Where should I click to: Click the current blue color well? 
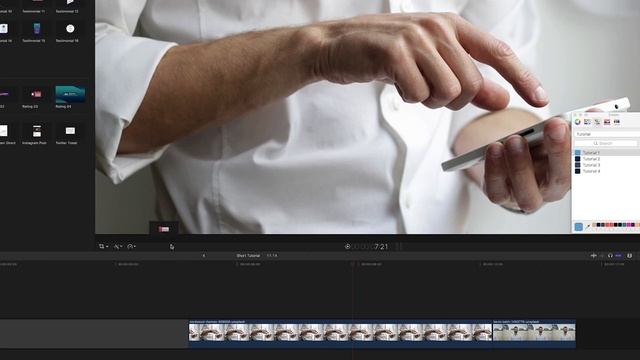point(578,227)
